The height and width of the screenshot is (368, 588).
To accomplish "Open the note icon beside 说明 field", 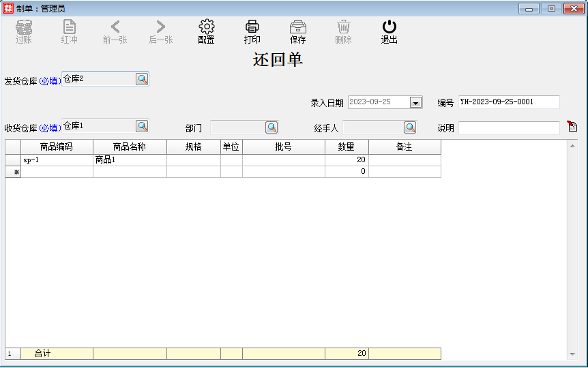I will [x=572, y=127].
